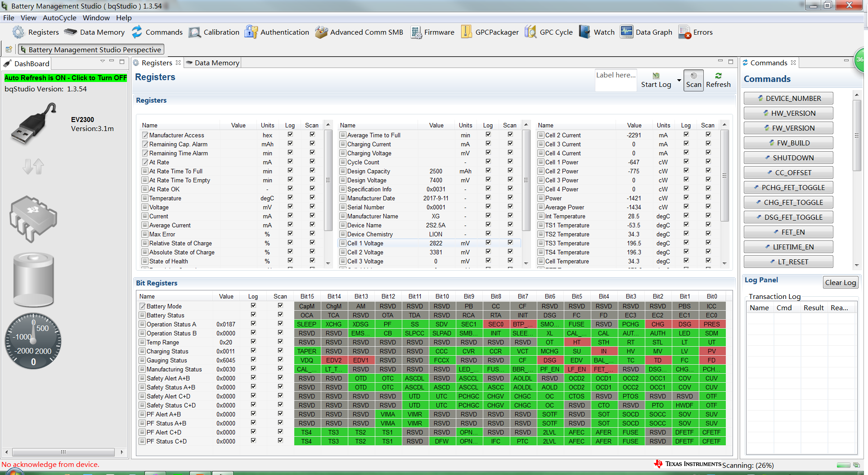Toggle Scan checkbox for Temperature register

[x=312, y=198]
